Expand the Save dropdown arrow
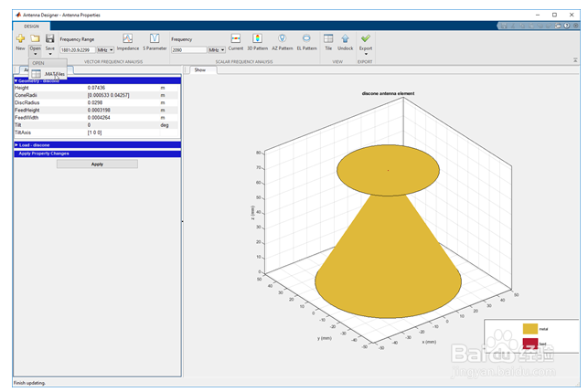588x392 pixels. [x=50, y=54]
